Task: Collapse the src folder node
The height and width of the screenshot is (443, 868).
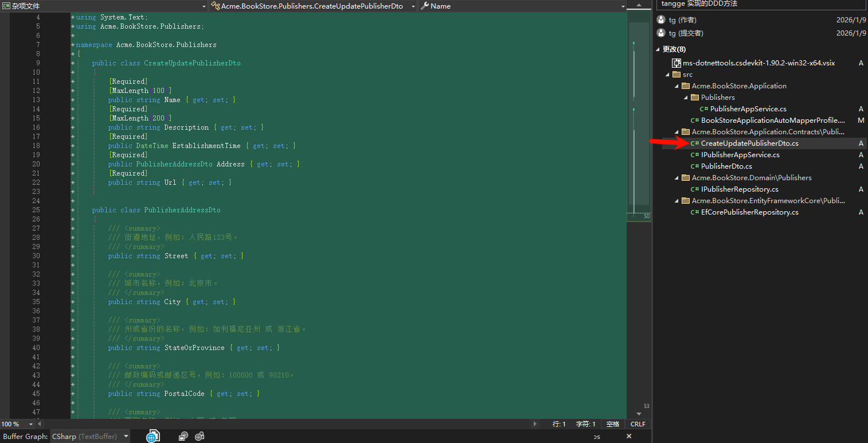Action: (x=667, y=75)
